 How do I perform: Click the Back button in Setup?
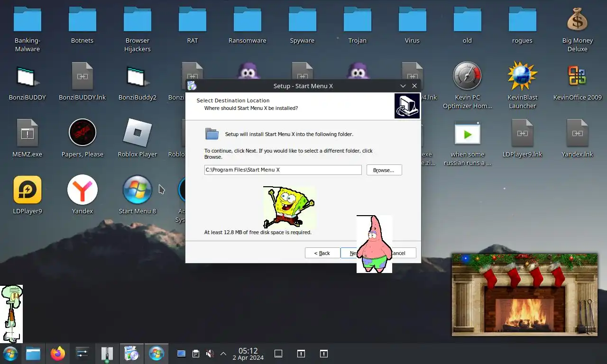click(x=322, y=253)
